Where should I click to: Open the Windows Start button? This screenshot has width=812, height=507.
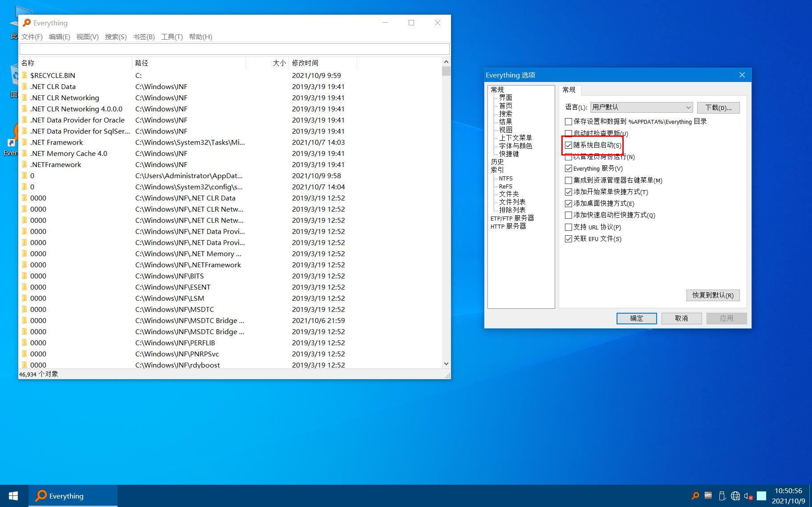point(13,496)
